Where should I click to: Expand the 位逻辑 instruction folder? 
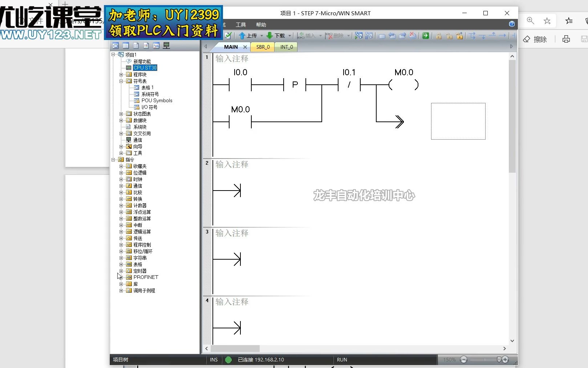click(x=121, y=173)
